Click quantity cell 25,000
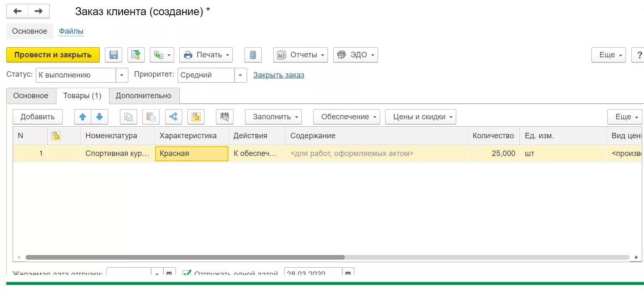Image resolution: width=644 pixels, height=290 pixels. coord(493,153)
